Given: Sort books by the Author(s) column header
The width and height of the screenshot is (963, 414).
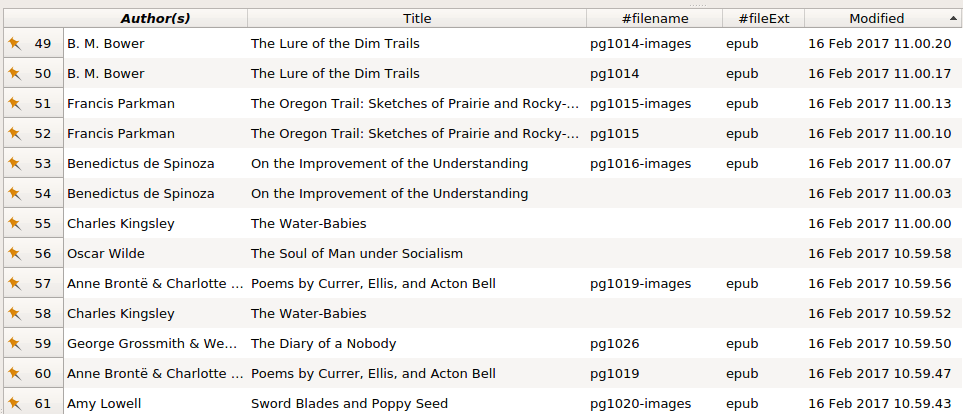Looking at the screenshot, I should (x=155, y=18).
